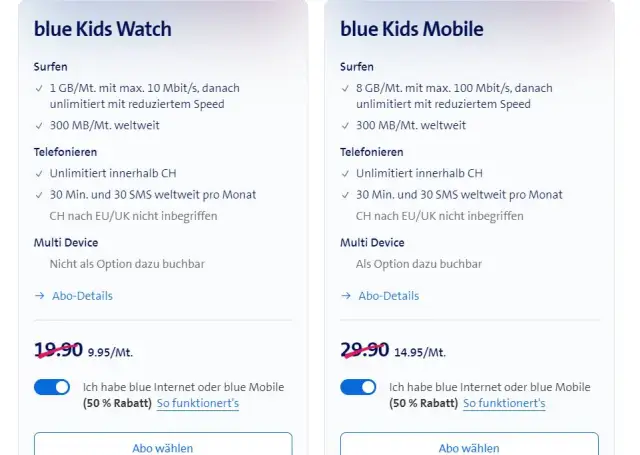
Task: Click the blue Kids Watch heading
Action: [103, 29]
